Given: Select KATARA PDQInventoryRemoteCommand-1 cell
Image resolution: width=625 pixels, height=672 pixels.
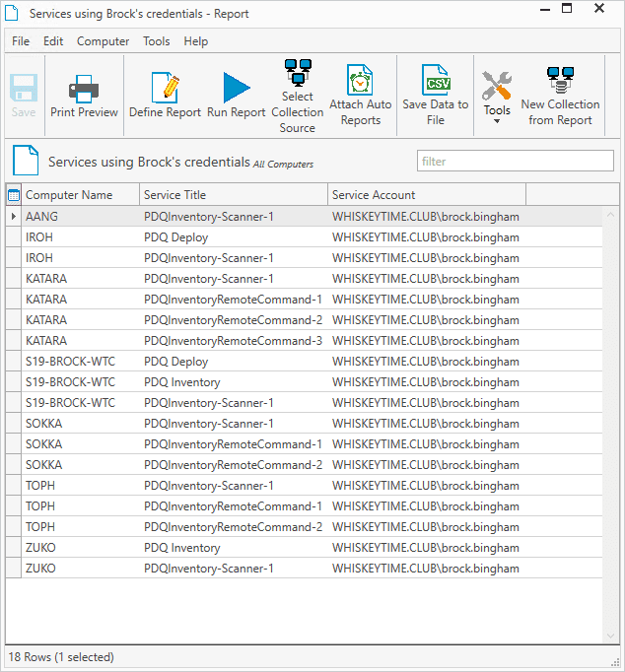Looking at the screenshot, I should click(x=233, y=300).
